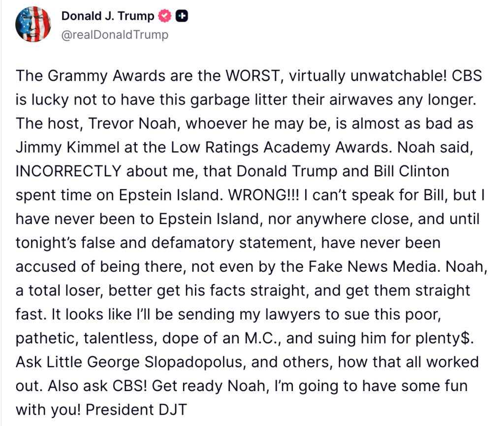Click the word "WORST" in the post
This screenshot has width=504, height=426.
(254, 77)
